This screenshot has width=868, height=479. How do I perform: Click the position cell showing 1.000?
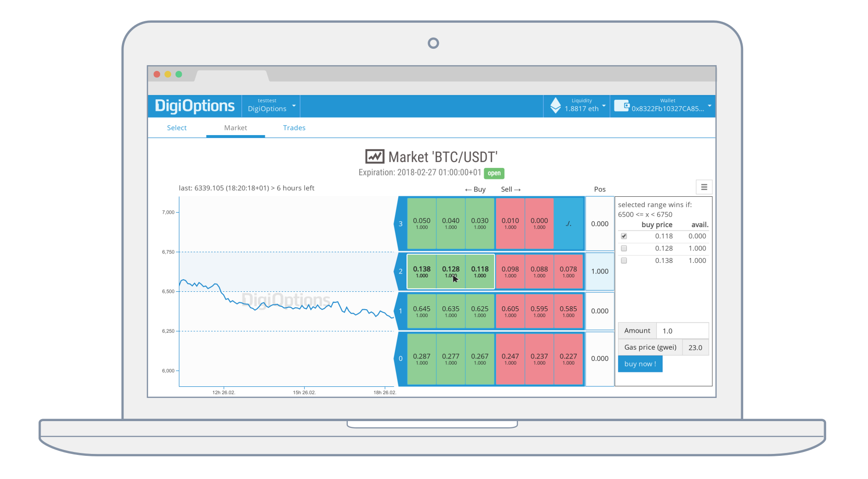click(x=600, y=272)
